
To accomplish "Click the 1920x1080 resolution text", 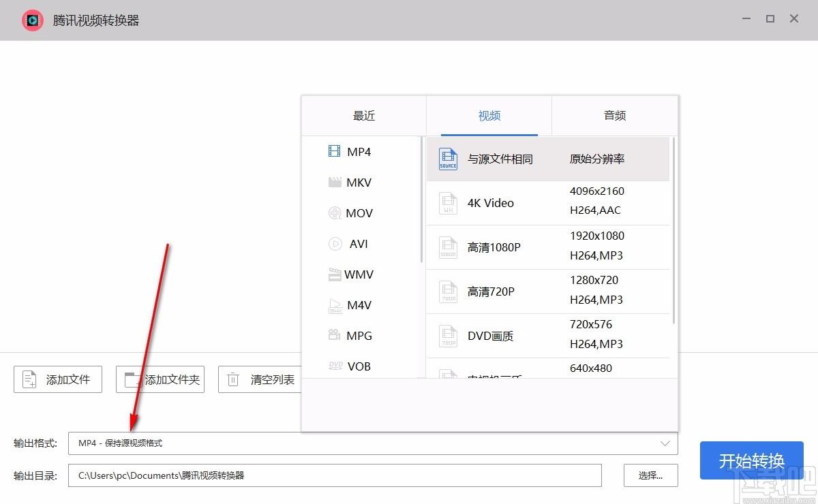I will point(597,236).
